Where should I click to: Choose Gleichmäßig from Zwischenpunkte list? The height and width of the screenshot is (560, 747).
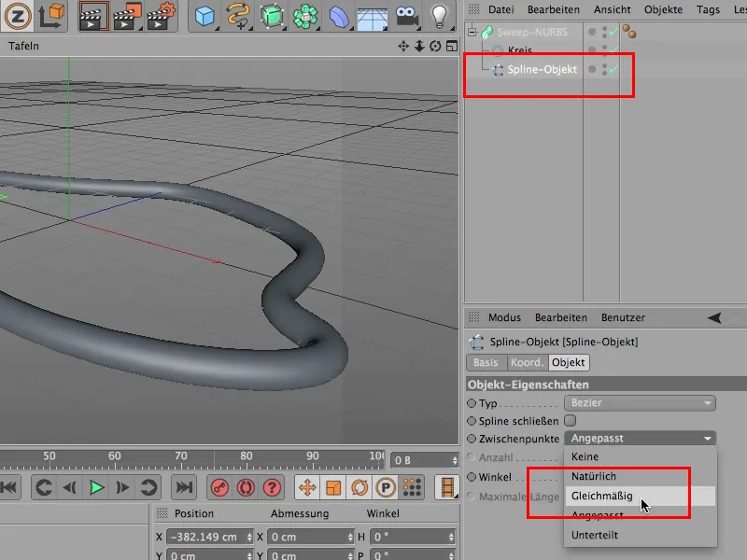tap(640, 496)
